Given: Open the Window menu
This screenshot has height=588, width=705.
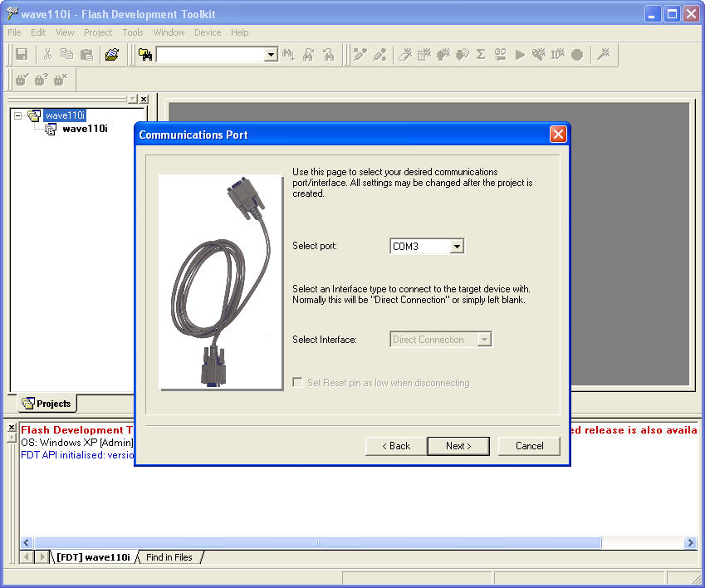Looking at the screenshot, I should click(169, 32).
